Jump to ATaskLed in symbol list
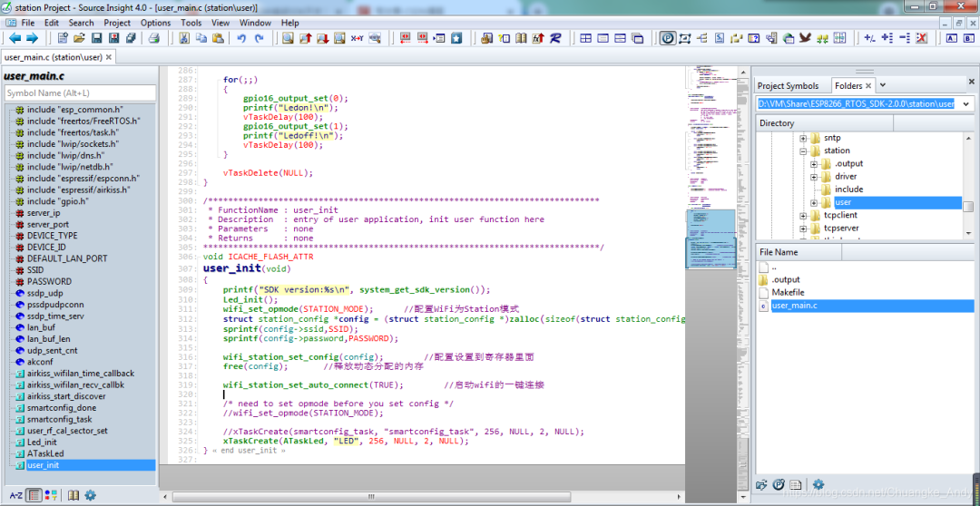This screenshot has width=980, height=506. [x=45, y=453]
